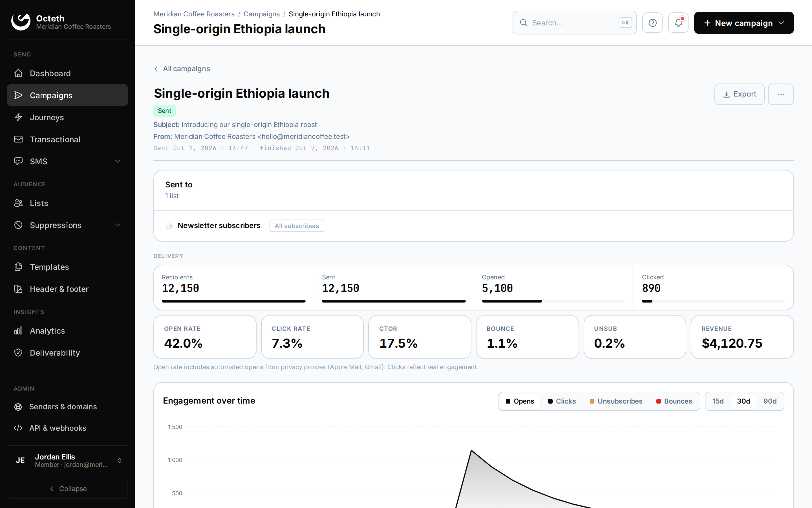This screenshot has width=812, height=508.
Task: Click the $4,120.75 revenue value
Action: 732,343
